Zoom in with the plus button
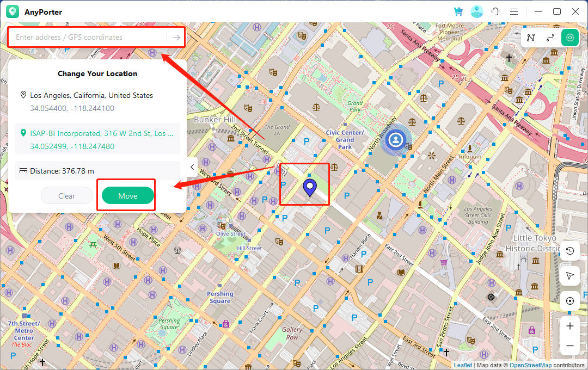This screenshot has height=370, width=588. pyautogui.click(x=570, y=326)
